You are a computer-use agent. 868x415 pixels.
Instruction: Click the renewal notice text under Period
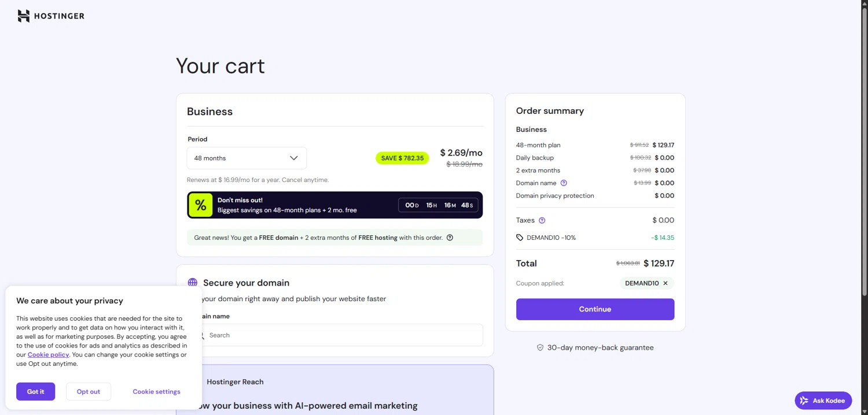(258, 180)
